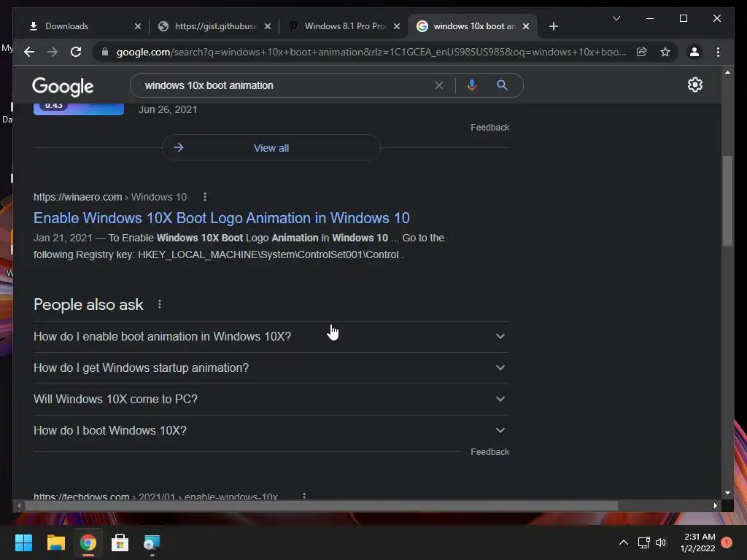
Task: Open the winaero result's three-dot options
Action: click(x=205, y=197)
